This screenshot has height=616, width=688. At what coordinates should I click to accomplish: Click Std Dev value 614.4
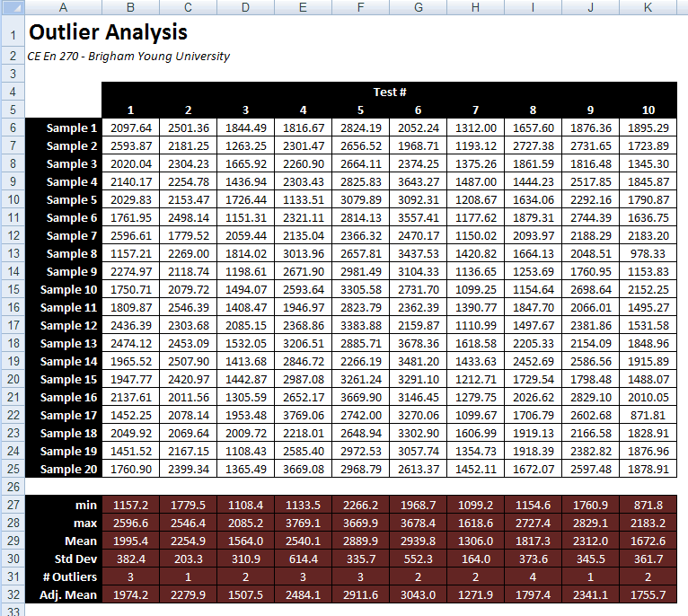click(304, 559)
